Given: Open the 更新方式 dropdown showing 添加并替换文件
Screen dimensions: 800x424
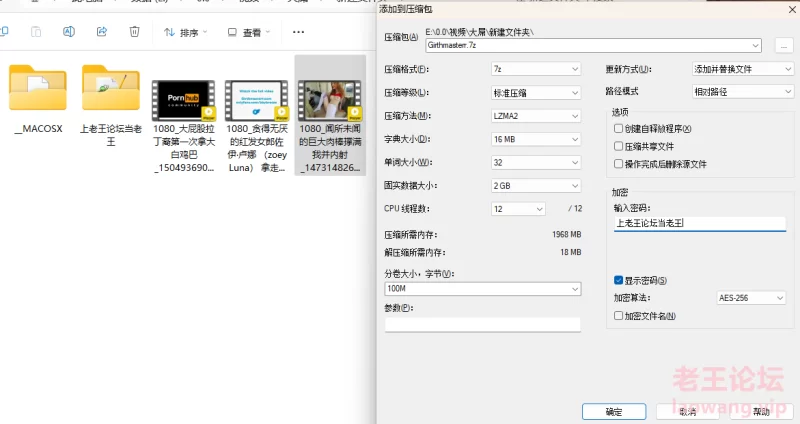Looking at the screenshot, I should [x=742, y=69].
